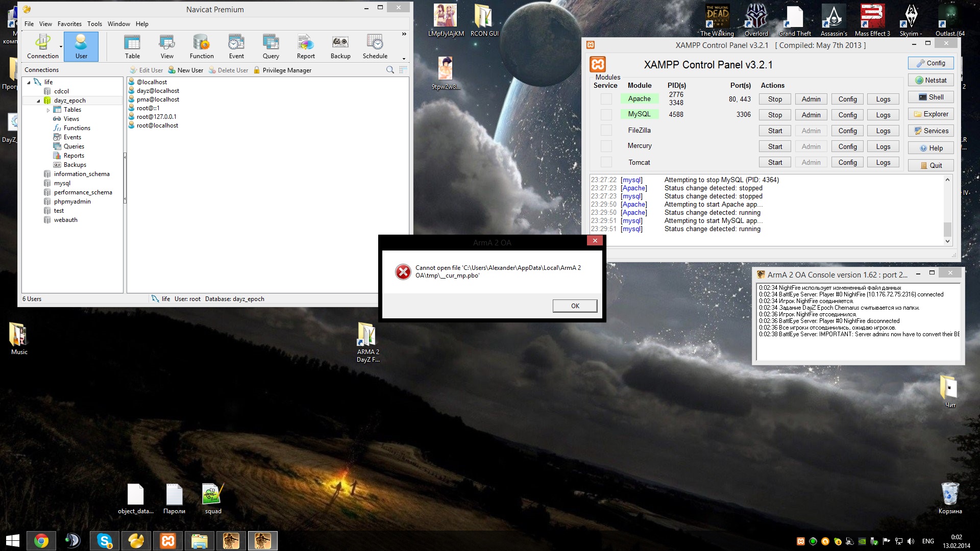Open the Tools menu in Navicat
Image resolution: width=980 pixels, height=551 pixels.
tap(94, 24)
